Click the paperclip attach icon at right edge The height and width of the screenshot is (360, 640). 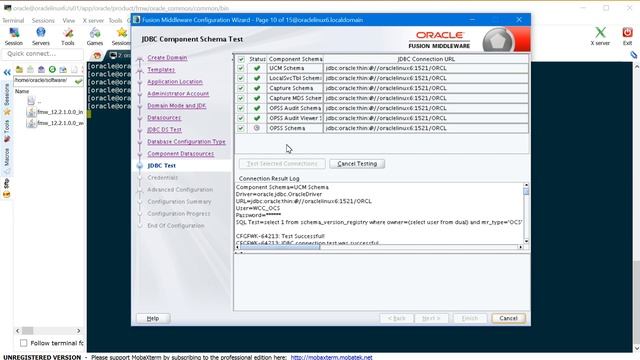tap(633, 55)
